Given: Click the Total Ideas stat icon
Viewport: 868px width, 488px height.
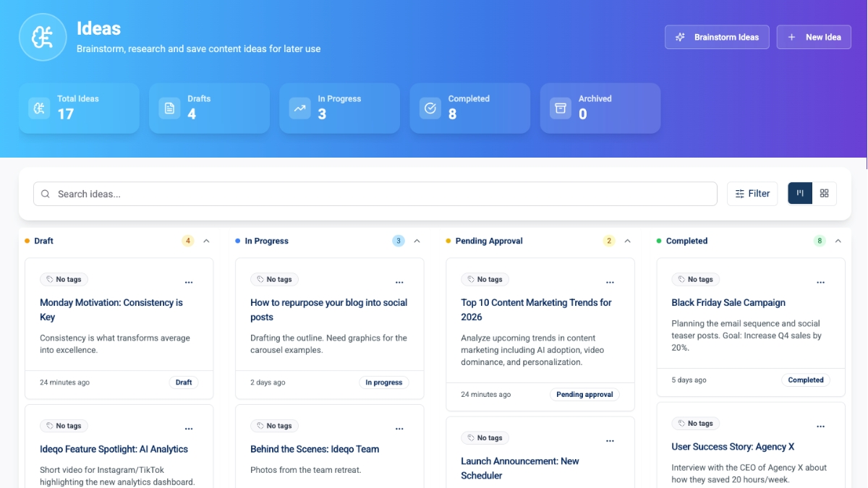Looking at the screenshot, I should click(x=39, y=108).
